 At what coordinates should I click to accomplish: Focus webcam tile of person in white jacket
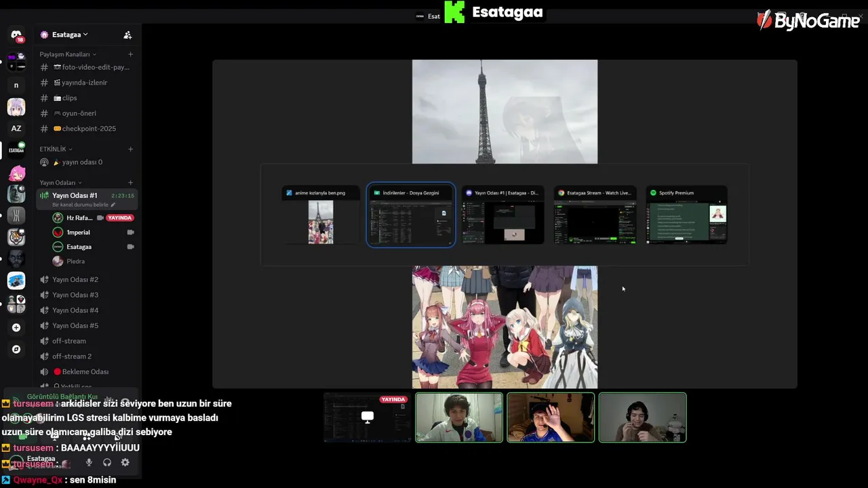point(459,418)
